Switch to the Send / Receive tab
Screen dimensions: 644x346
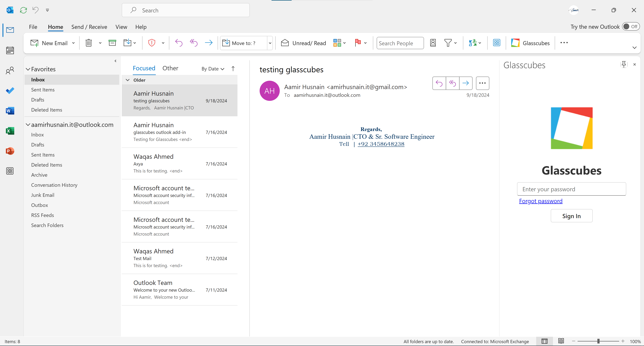[89, 27]
